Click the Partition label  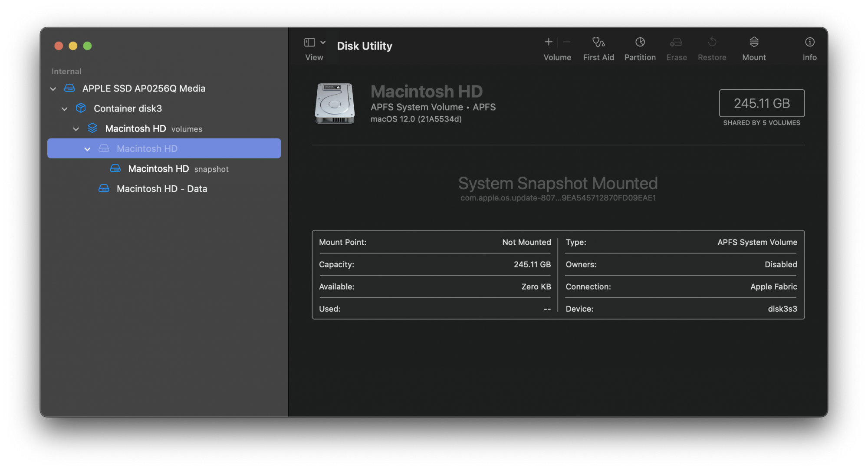[640, 57]
